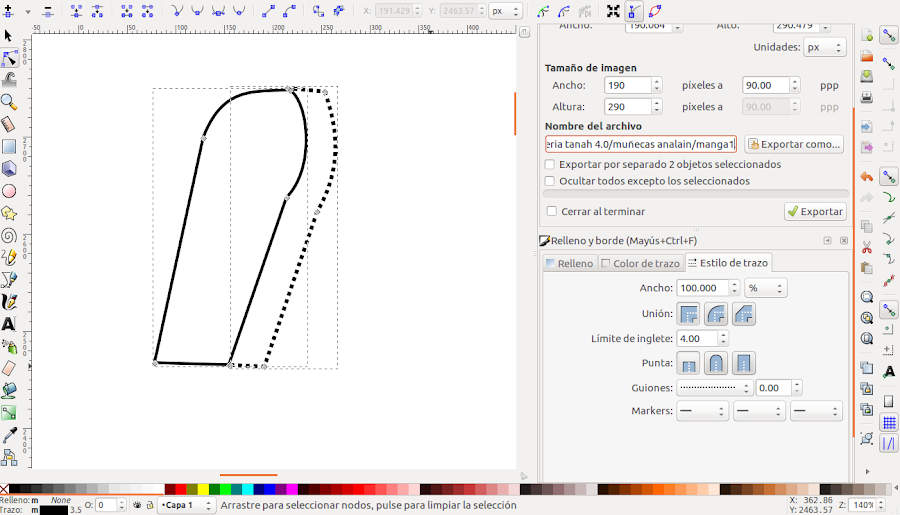
Task: Select the Text tool in toolbox
Action: [9, 324]
